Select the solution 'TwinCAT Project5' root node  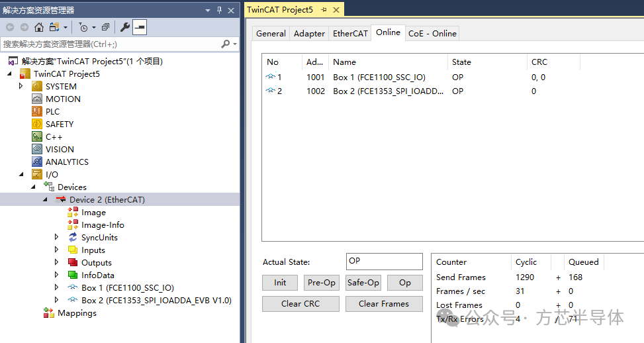pos(92,61)
